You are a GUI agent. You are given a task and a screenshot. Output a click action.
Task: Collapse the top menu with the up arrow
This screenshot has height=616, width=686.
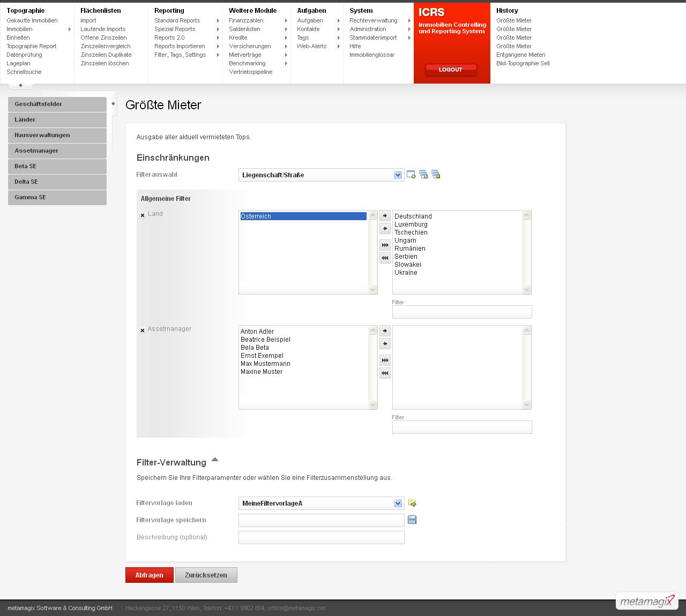click(20, 85)
